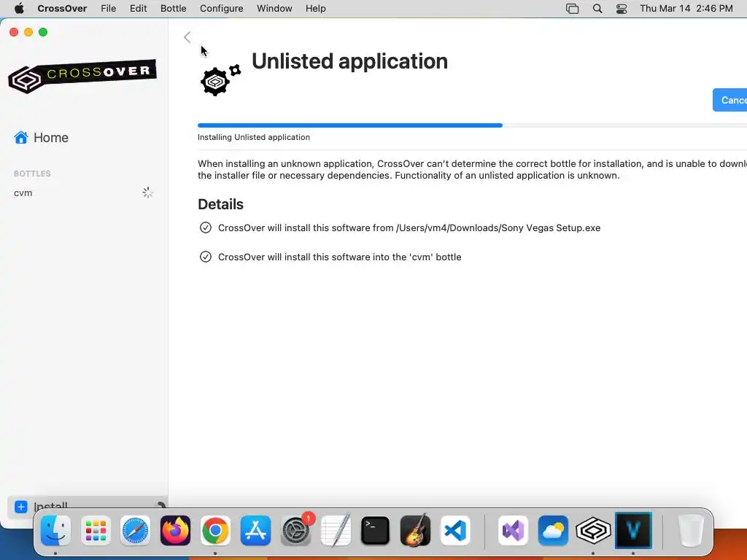Click the Details heading
This screenshot has width=747, height=560.
(x=220, y=204)
